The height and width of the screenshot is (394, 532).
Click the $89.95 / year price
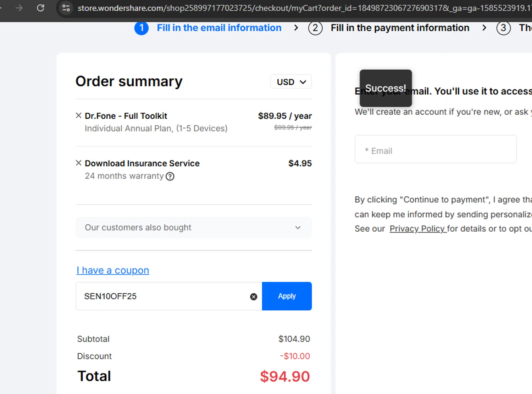pos(285,116)
